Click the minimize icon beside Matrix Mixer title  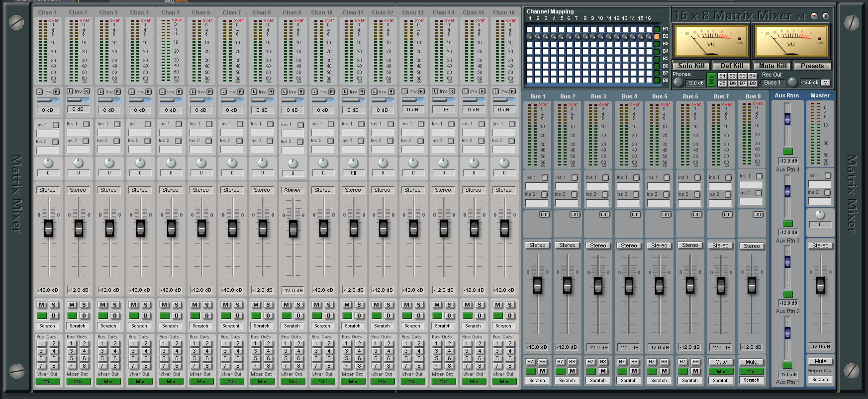[814, 16]
